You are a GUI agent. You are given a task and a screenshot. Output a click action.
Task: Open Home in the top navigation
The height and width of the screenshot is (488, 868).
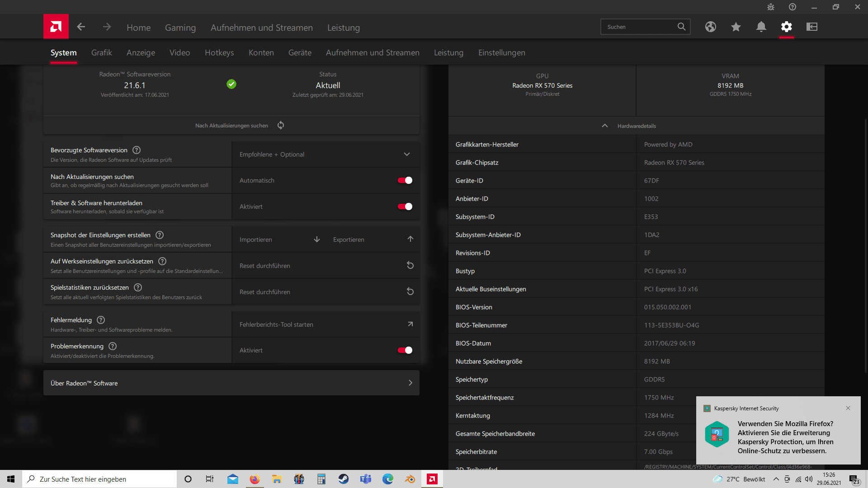click(x=138, y=28)
